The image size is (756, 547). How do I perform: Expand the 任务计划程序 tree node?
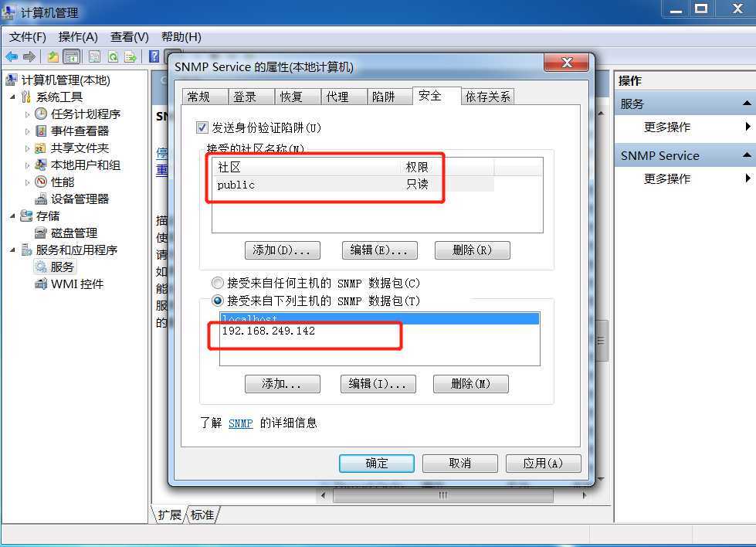pyautogui.click(x=27, y=114)
